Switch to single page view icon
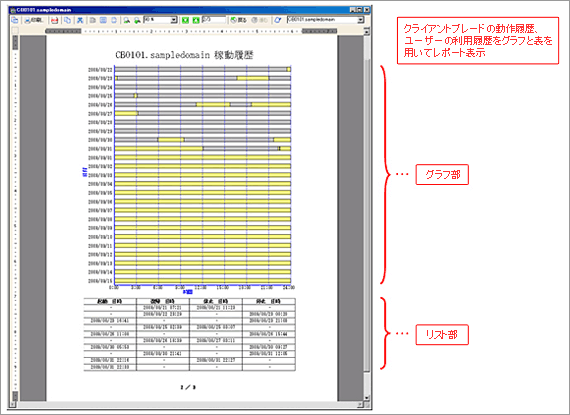This screenshot has width=570, height=415. (x=93, y=20)
